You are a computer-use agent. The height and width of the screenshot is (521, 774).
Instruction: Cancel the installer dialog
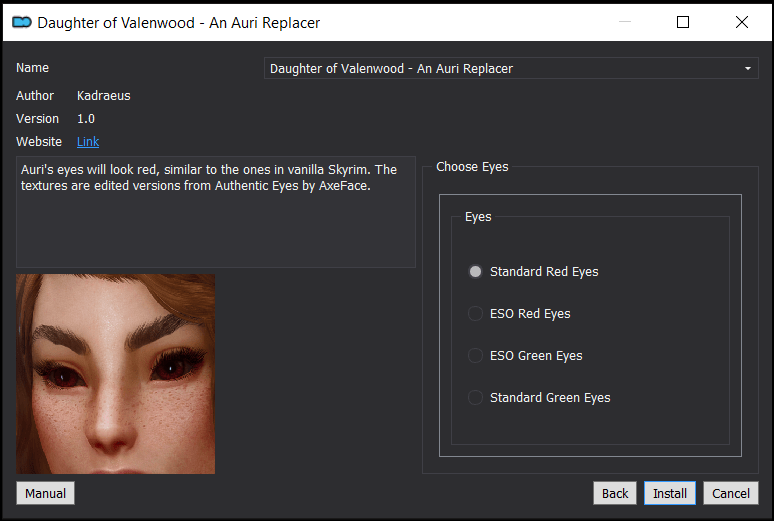coord(731,493)
